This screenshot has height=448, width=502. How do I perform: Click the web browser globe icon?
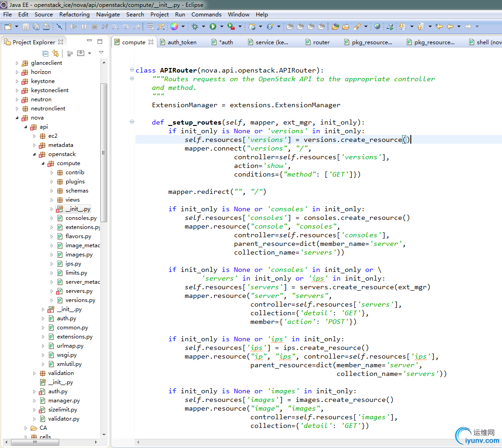pos(377,26)
